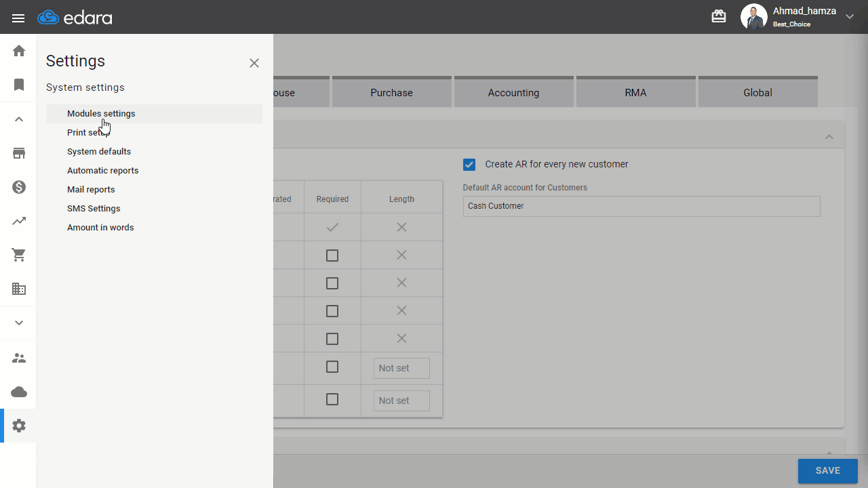The height and width of the screenshot is (488, 868).
Task: Click the Default AR account field showing Cash Customer
Action: click(x=642, y=206)
